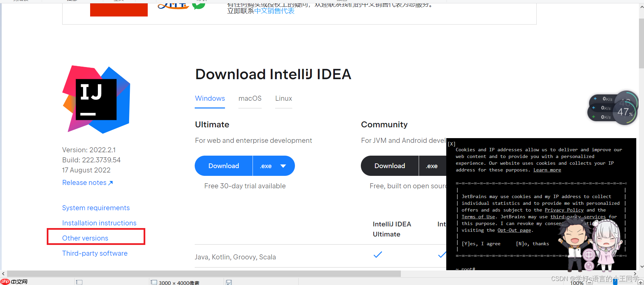Click the 中文销售代表 link
This screenshot has height=285, width=644.
coord(274,11)
